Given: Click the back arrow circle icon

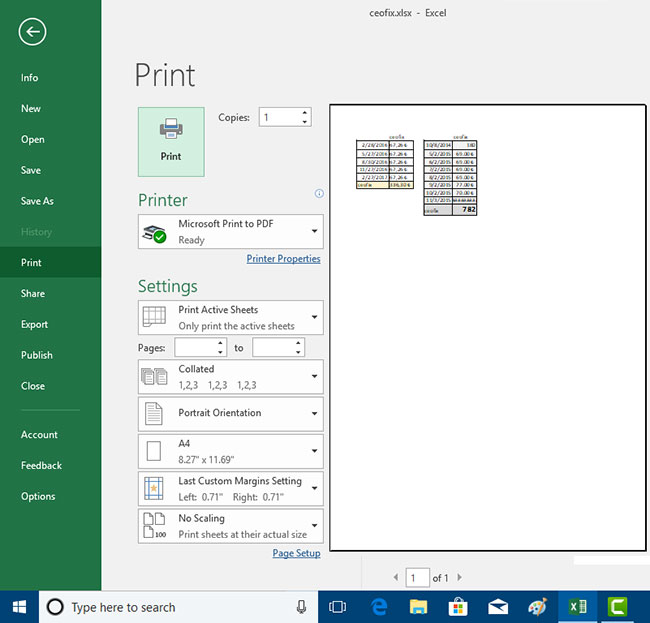Looking at the screenshot, I should click(x=32, y=32).
